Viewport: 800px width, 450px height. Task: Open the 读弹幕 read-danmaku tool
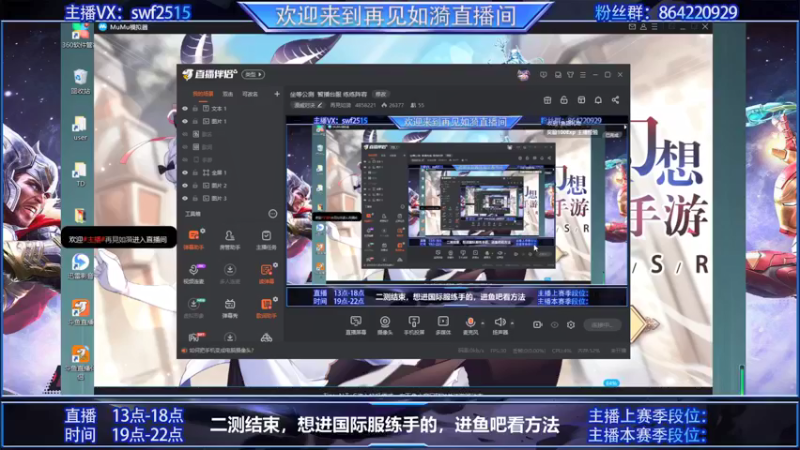tap(266, 273)
